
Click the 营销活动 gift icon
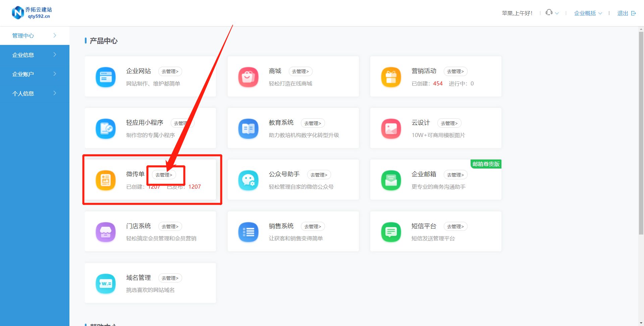(390, 77)
